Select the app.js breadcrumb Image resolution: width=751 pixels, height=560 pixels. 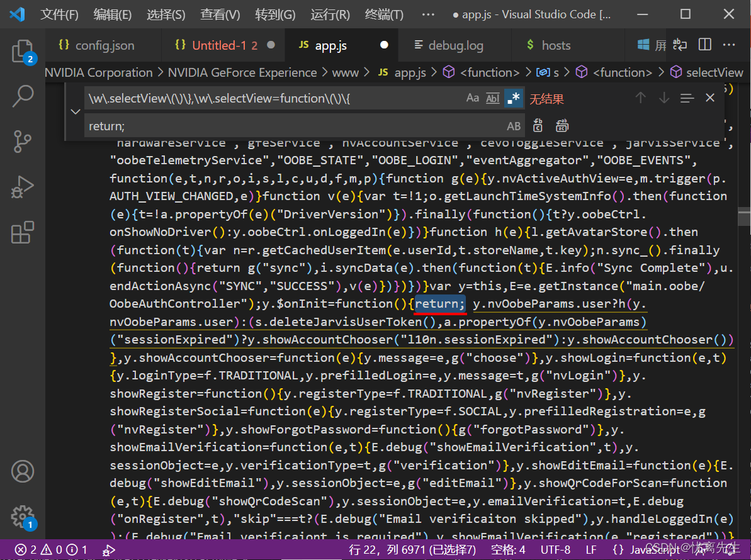click(402, 72)
